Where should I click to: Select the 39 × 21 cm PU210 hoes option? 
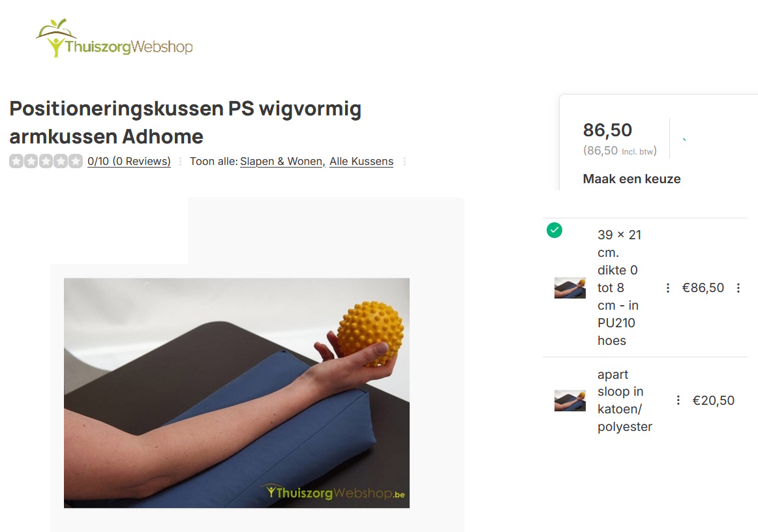point(645,288)
